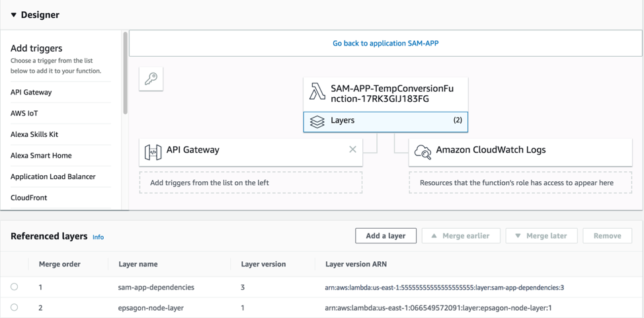Screen dimensions: 644x318
Task: Click the 'Add triggers from the list' placeholder
Action: (x=251, y=182)
